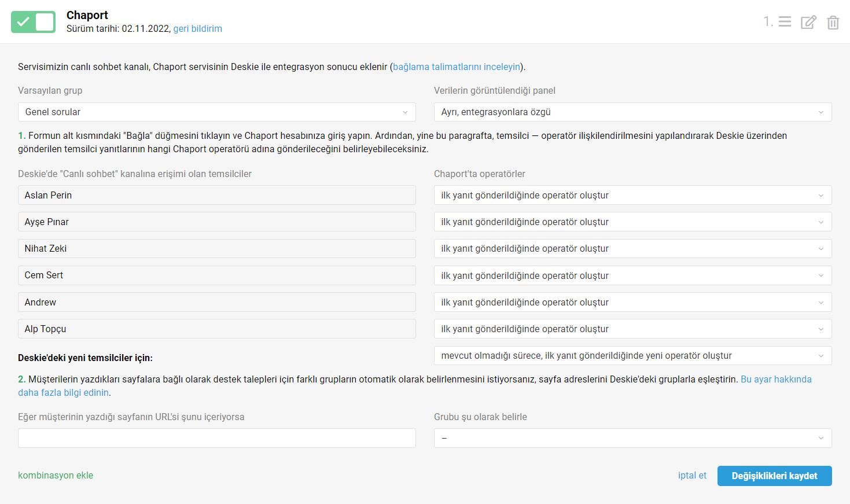Open operator dropdown for Alp Topçu
Image resolution: width=850 pixels, height=504 pixels.
tap(633, 329)
